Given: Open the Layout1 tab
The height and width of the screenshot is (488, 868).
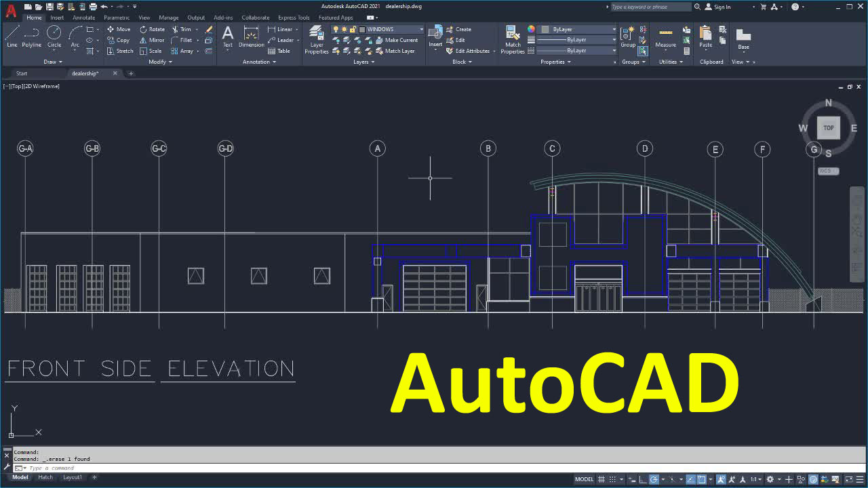Looking at the screenshot, I should pos(73,477).
